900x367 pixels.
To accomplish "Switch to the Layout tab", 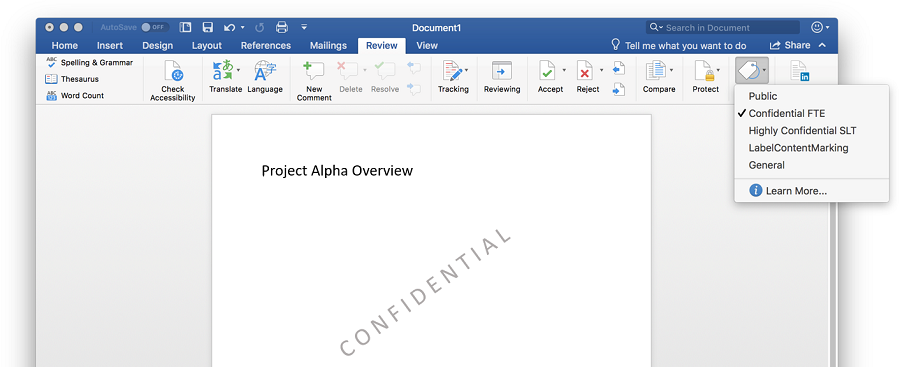I will point(207,45).
